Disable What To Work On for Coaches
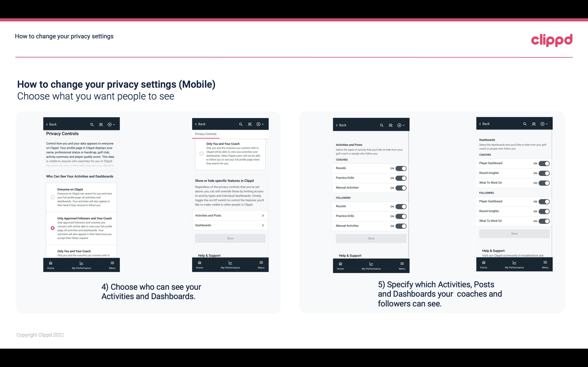 (x=544, y=183)
